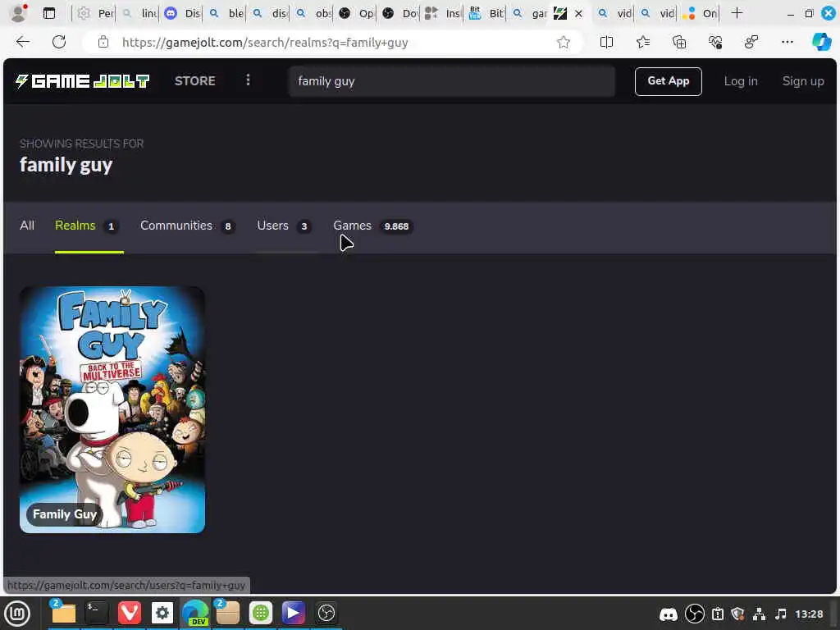Screen dimensions: 840x630
Task: Open Browser essentials heart icon
Action: 715,42
